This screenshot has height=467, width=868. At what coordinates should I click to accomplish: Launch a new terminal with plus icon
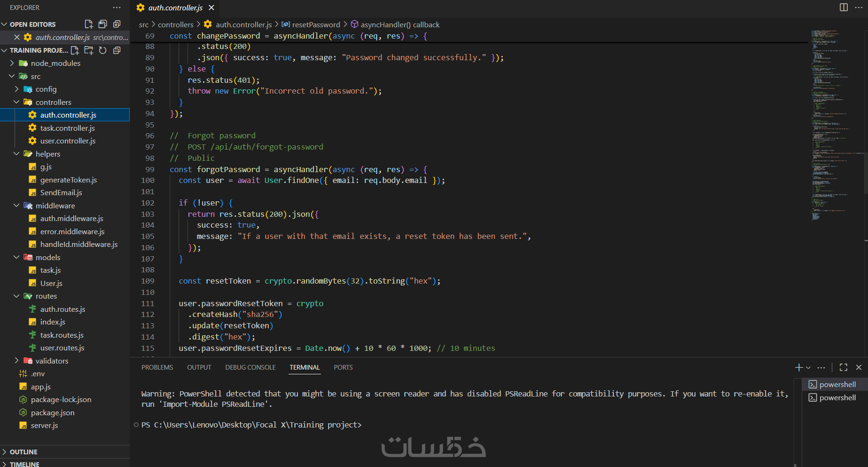pos(798,367)
